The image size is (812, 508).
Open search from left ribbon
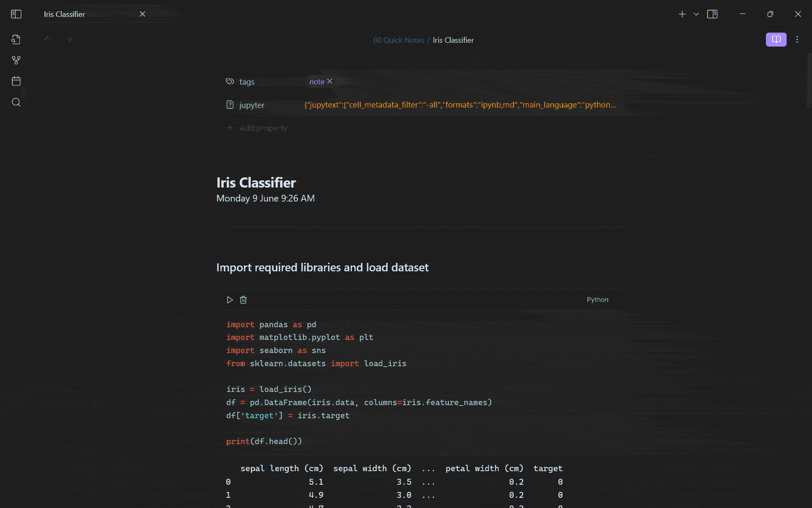[x=16, y=102]
